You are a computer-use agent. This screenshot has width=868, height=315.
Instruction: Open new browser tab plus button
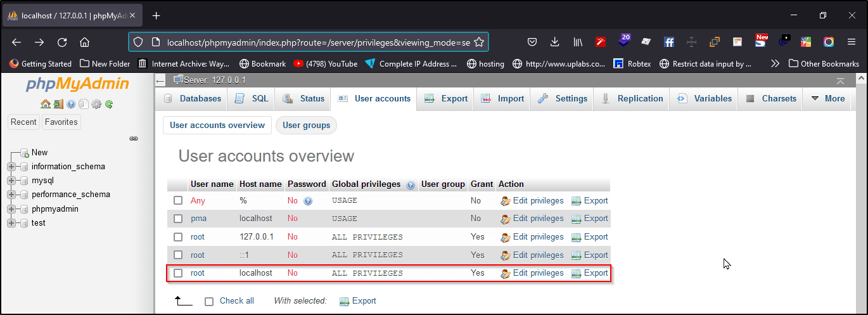click(156, 15)
